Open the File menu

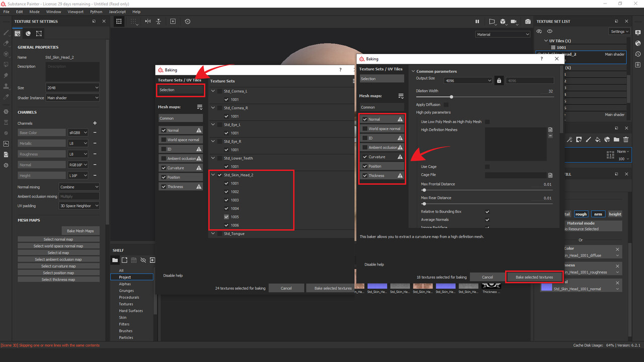pyautogui.click(x=7, y=12)
